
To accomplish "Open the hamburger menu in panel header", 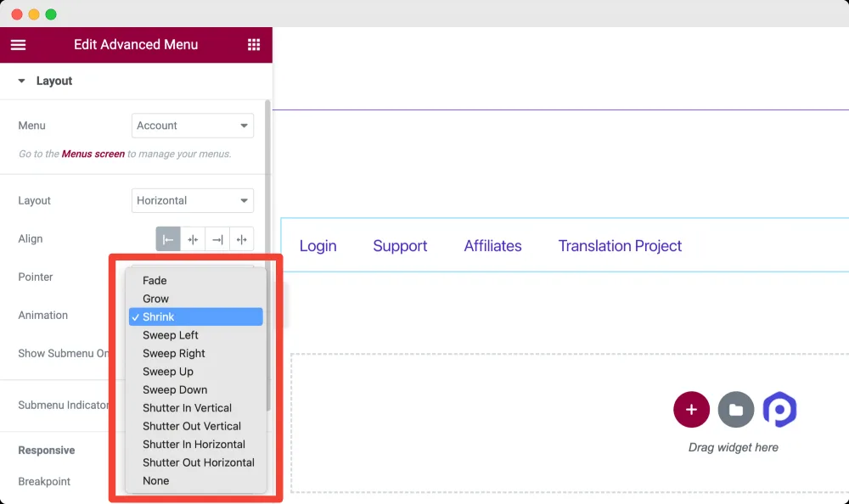I will point(18,45).
